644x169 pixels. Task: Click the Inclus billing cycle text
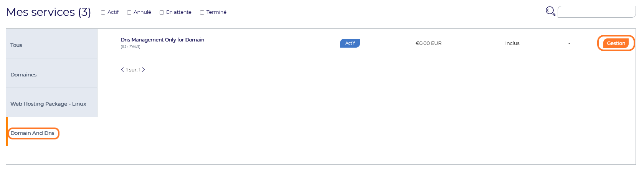(512, 43)
